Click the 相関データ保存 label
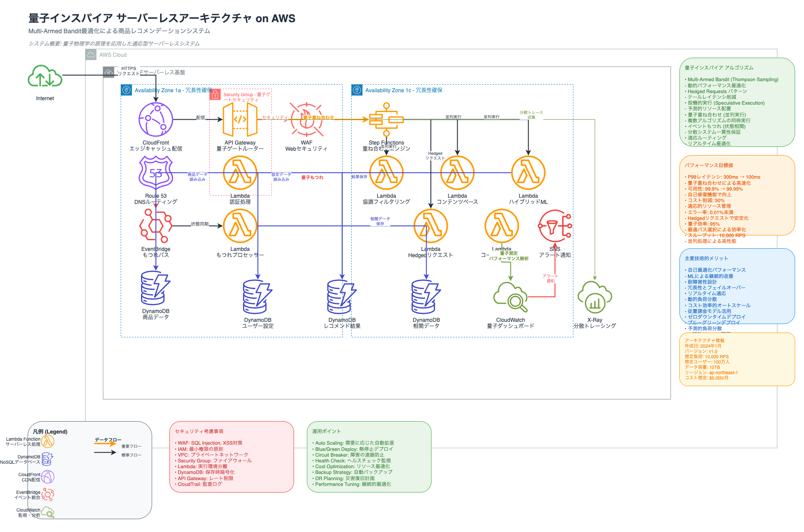 380,221
